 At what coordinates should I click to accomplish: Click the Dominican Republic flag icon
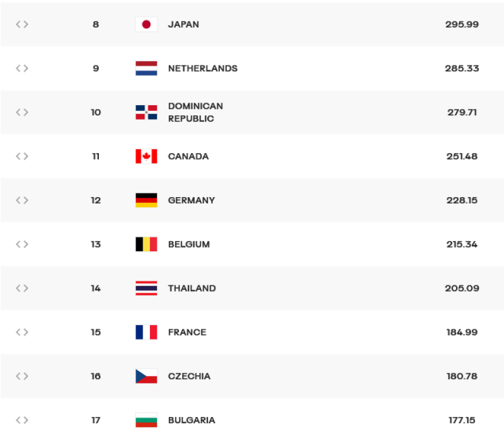tap(146, 113)
